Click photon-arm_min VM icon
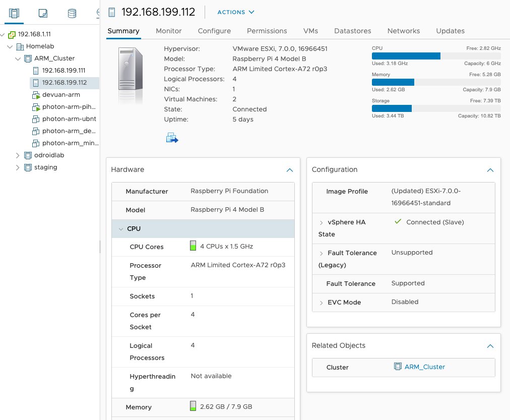510x420 pixels. [x=36, y=143]
